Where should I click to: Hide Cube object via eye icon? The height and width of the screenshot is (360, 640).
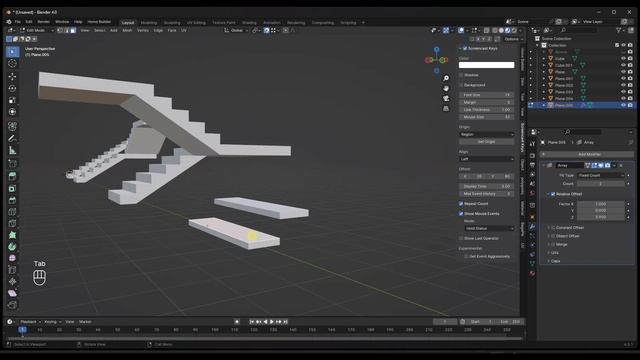pyautogui.click(x=623, y=58)
